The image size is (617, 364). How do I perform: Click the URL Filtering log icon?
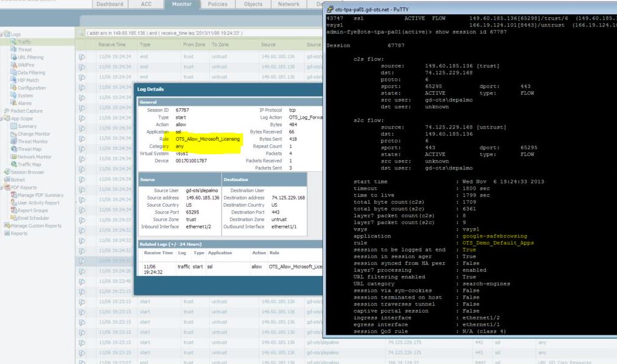13,57
